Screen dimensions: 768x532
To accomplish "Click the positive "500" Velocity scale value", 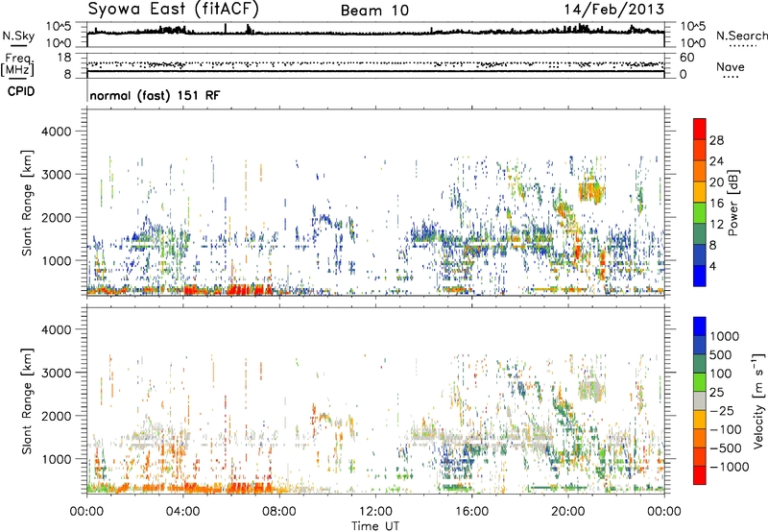I will [721, 354].
